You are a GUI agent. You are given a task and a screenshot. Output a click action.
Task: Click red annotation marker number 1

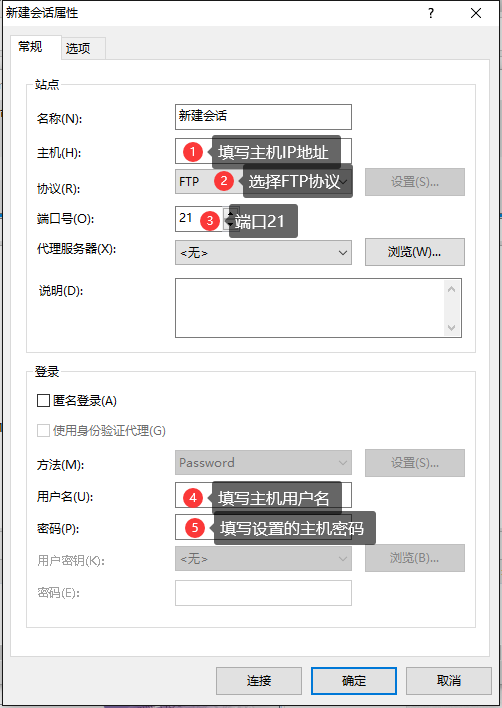tap(193, 152)
